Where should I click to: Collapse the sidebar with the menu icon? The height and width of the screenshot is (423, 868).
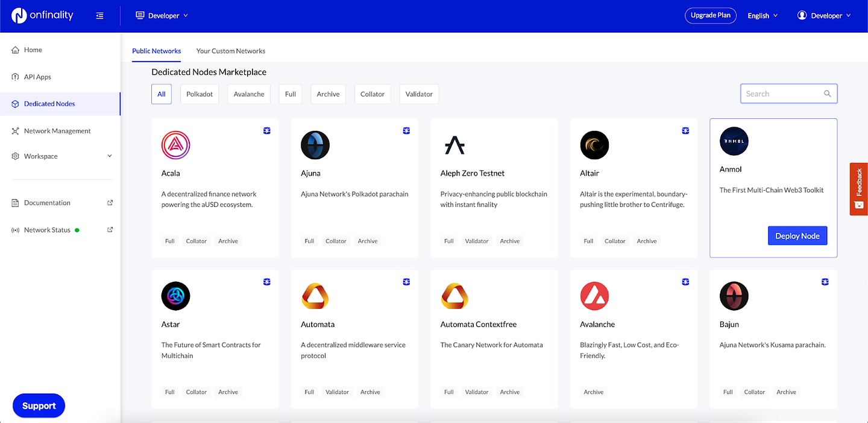pyautogui.click(x=99, y=16)
